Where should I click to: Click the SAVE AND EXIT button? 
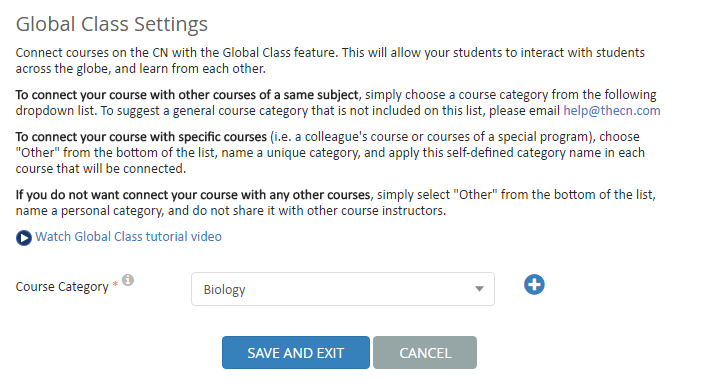pyautogui.click(x=296, y=353)
